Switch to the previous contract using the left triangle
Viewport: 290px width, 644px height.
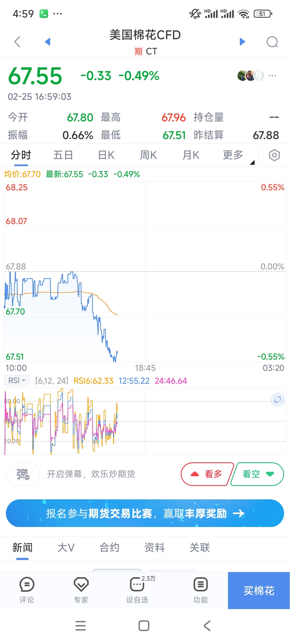point(48,42)
